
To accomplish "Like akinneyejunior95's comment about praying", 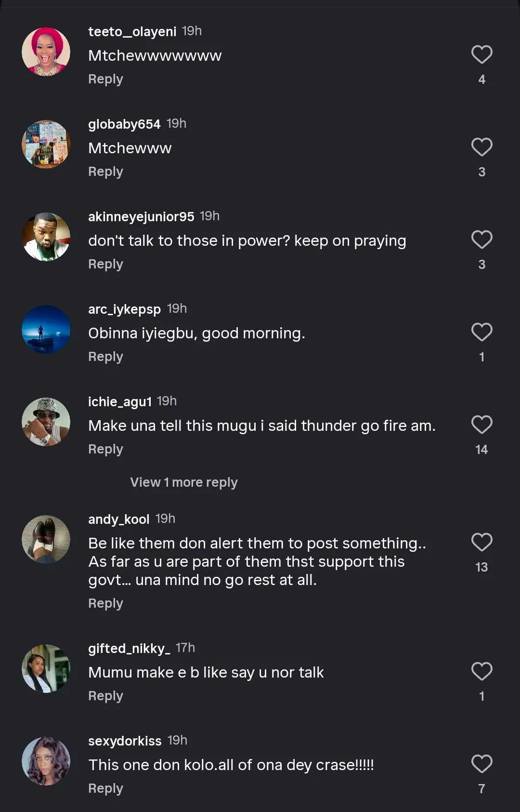I will point(481,240).
